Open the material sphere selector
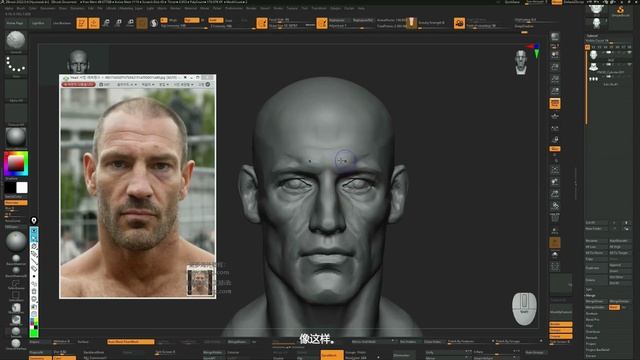640x360 pixels. point(16,137)
